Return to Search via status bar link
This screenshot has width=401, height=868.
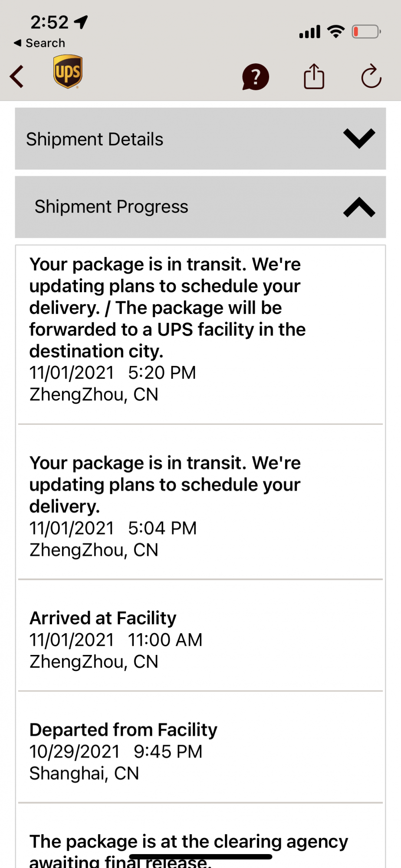pos(40,43)
